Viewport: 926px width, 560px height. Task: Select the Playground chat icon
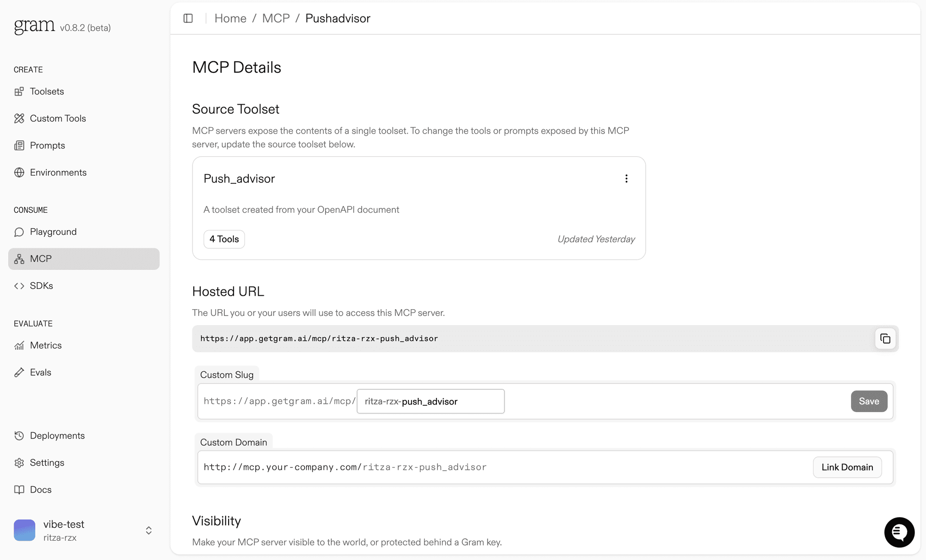click(19, 232)
